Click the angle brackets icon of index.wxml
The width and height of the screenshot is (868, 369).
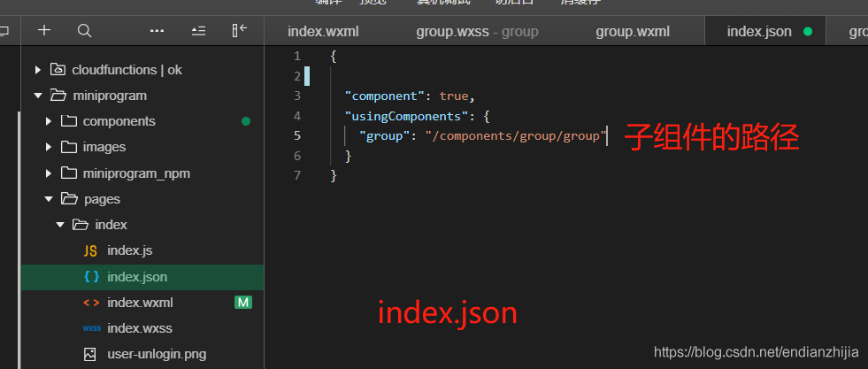tap(91, 303)
